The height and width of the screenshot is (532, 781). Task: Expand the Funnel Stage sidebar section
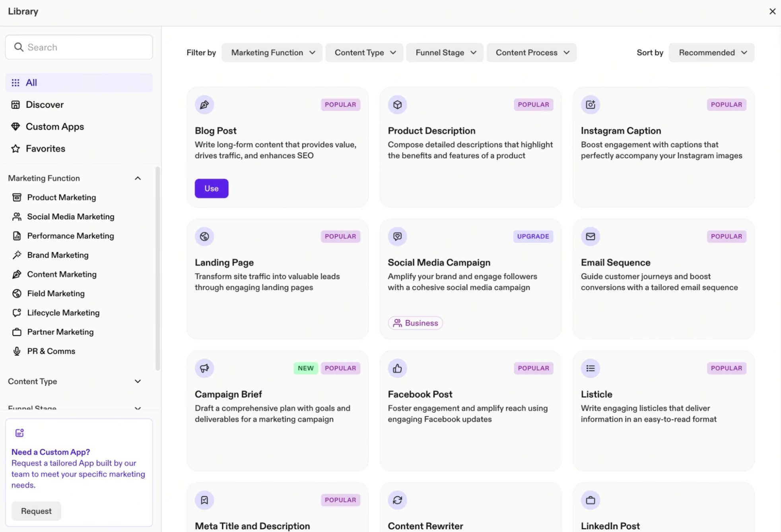138,408
